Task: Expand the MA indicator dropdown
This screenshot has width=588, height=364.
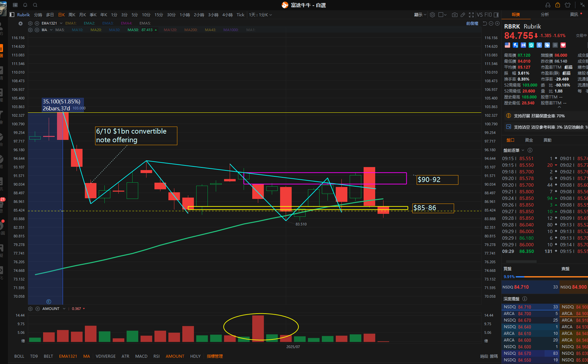Action: [51, 30]
